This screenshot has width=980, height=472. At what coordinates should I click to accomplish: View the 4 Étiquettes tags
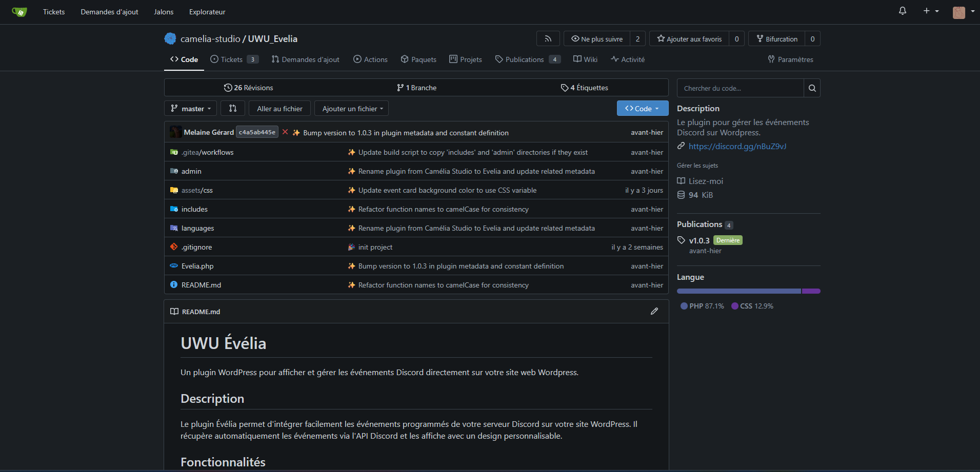584,88
